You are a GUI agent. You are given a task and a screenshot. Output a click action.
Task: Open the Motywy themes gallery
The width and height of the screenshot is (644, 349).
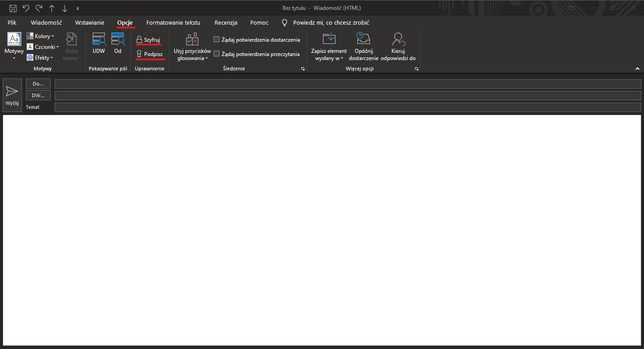tap(14, 47)
